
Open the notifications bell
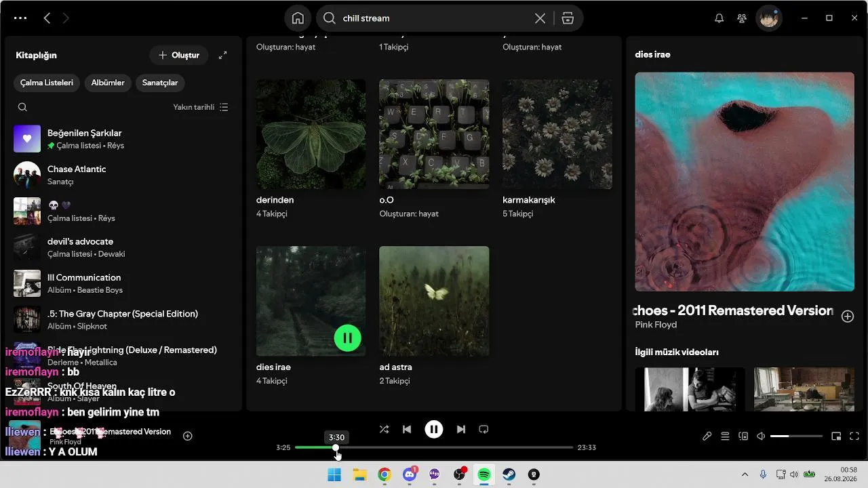point(719,18)
